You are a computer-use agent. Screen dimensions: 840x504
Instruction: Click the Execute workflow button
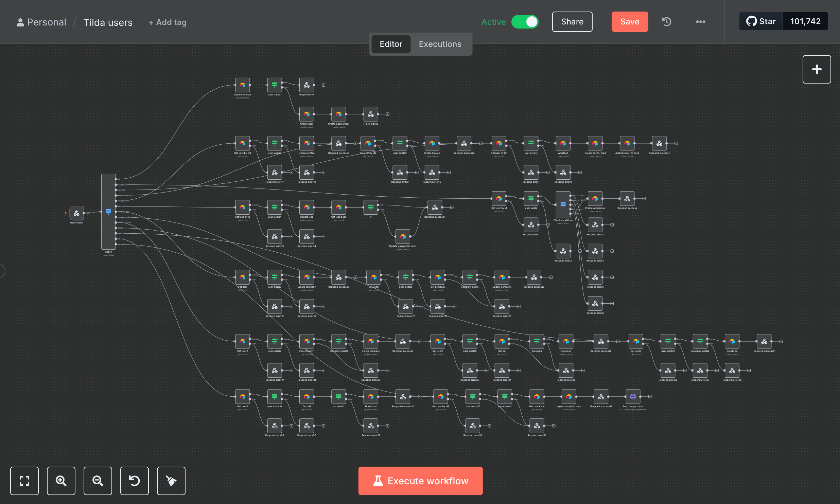click(x=420, y=481)
